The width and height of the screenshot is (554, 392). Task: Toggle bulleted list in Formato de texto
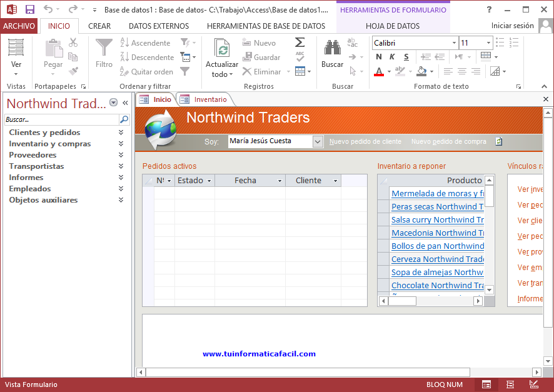pyautogui.click(x=500, y=43)
